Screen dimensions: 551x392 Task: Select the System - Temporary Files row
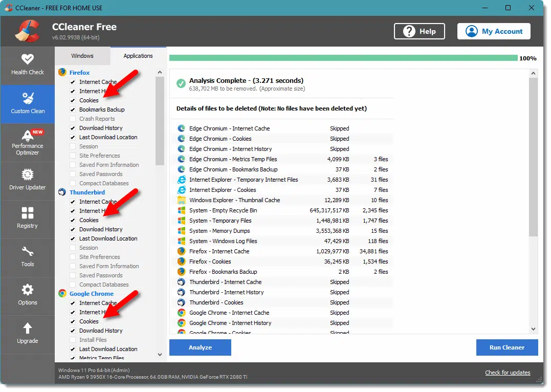[284, 221]
